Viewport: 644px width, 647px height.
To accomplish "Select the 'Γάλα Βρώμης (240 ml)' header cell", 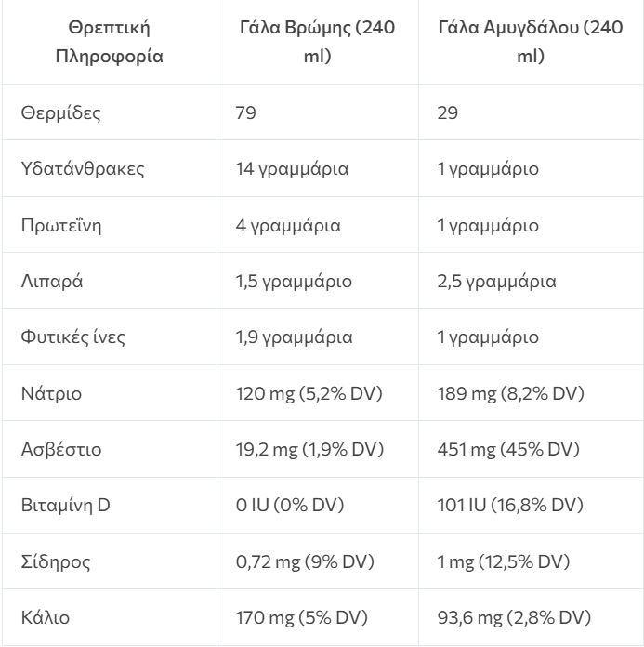I will (x=317, y=42).
